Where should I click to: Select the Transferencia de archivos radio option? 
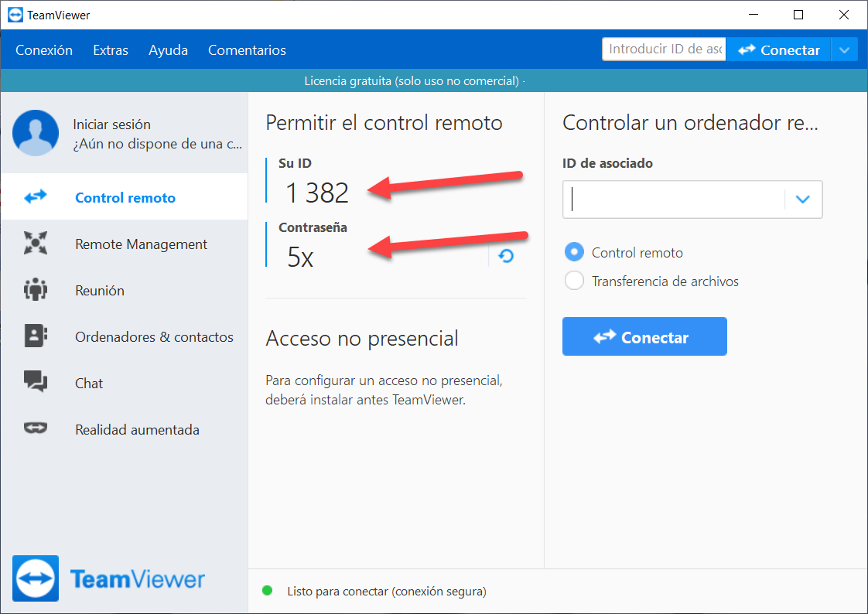click(574, 281)
